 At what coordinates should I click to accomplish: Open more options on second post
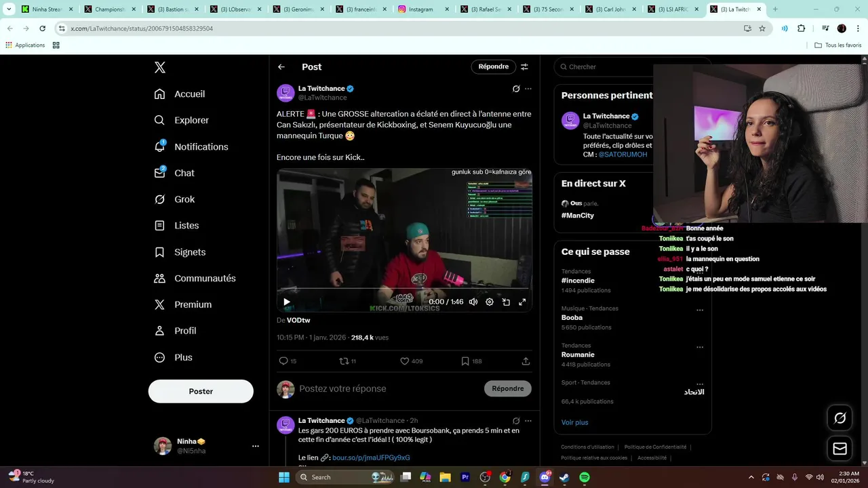pyautogui.click(x=528, y=421)
